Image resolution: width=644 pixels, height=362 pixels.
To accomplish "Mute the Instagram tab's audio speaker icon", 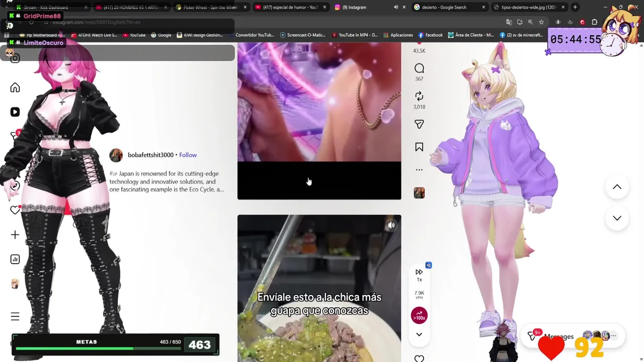I will (x=395, y=7).
